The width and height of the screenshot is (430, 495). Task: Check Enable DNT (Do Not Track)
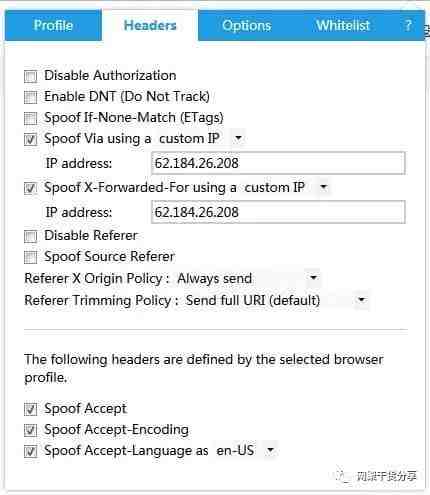click(x=30, y=97)
